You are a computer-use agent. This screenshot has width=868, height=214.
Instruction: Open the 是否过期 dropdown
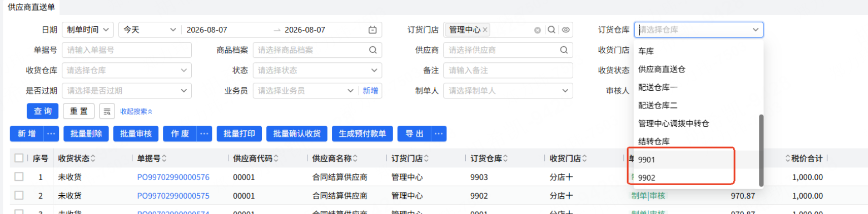(126, 90)
